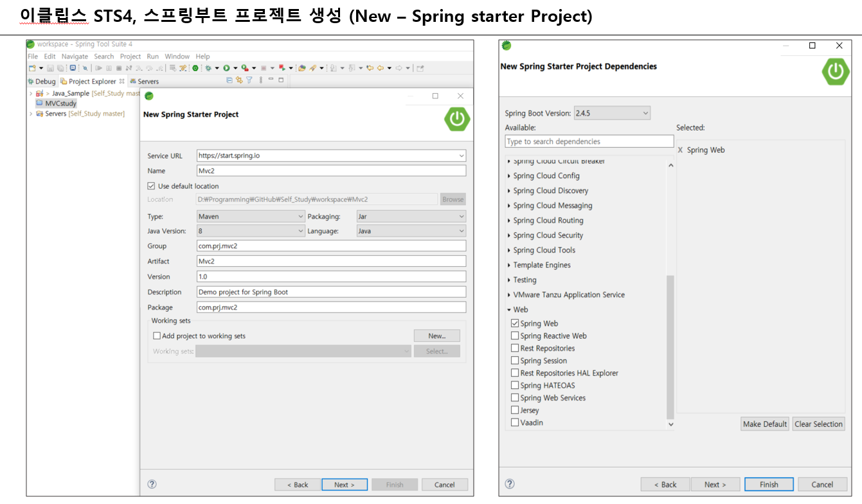Expand the Java_Sample project tree node
The image size is (862, 504).
[x=31, y=94]
